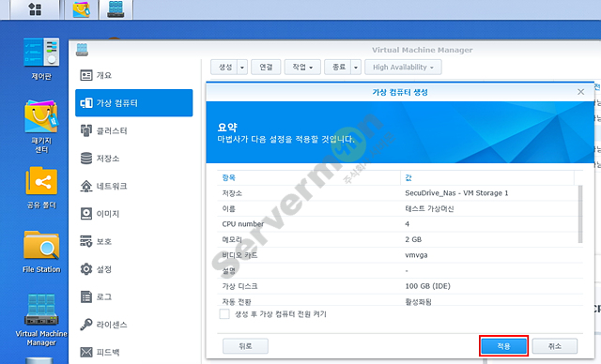Go to the 개요 section
The image size is (601, 364).
(104, 75)
